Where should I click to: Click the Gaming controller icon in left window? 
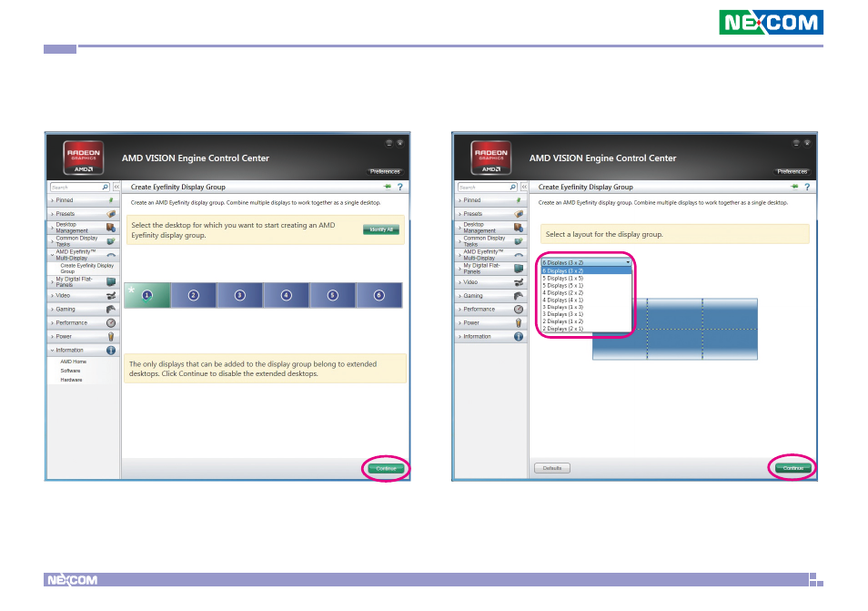(x=111, y=309)
